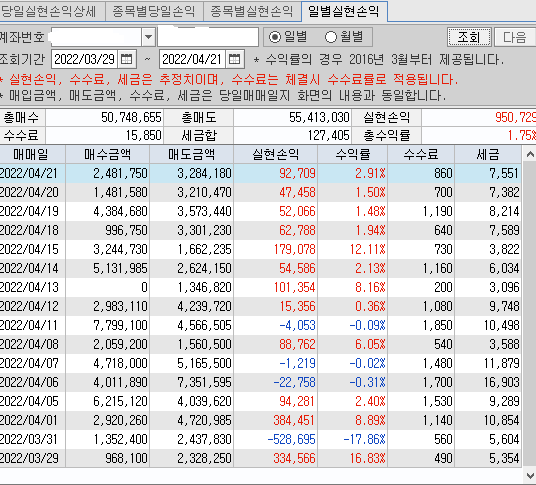Click the return rate 16.83%
Image resolution: width=536 pixels, height=485 pixels.
[367, 458]
